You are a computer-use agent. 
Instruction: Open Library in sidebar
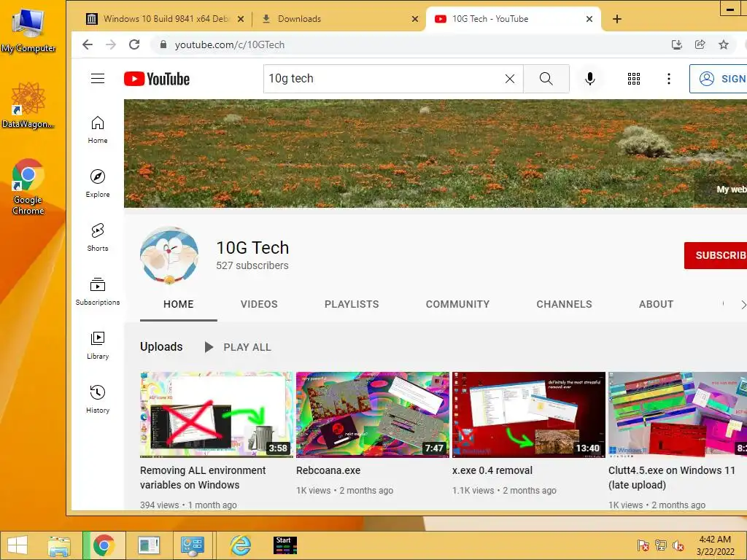[x=98, y=345]
